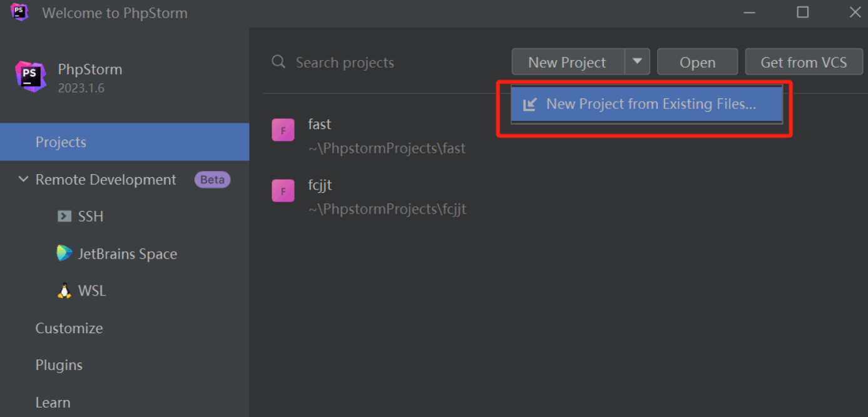Click the fcjjt project pink icon

(283, 191)
